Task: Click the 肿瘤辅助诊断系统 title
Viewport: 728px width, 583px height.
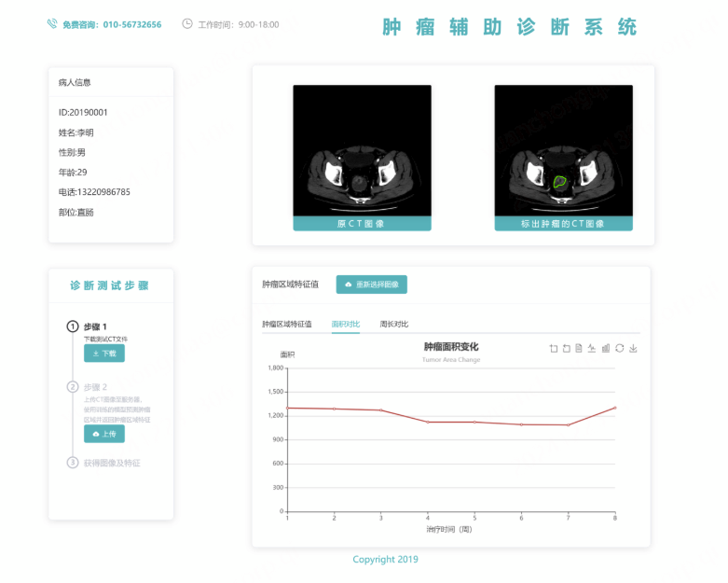Action: [x=509, y=27]
